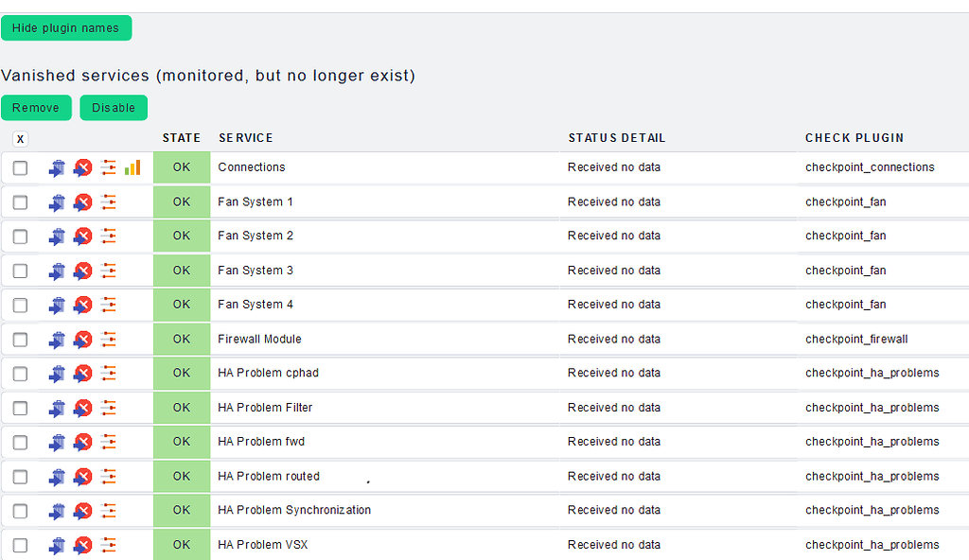
Task: Click the SERVICE column header
Action: (x=246, y=138)
